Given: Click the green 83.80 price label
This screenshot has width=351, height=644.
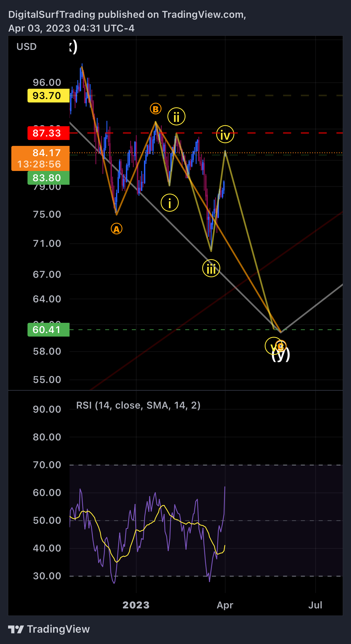Looking at the screenshot, I should click(x=49, y=178).
